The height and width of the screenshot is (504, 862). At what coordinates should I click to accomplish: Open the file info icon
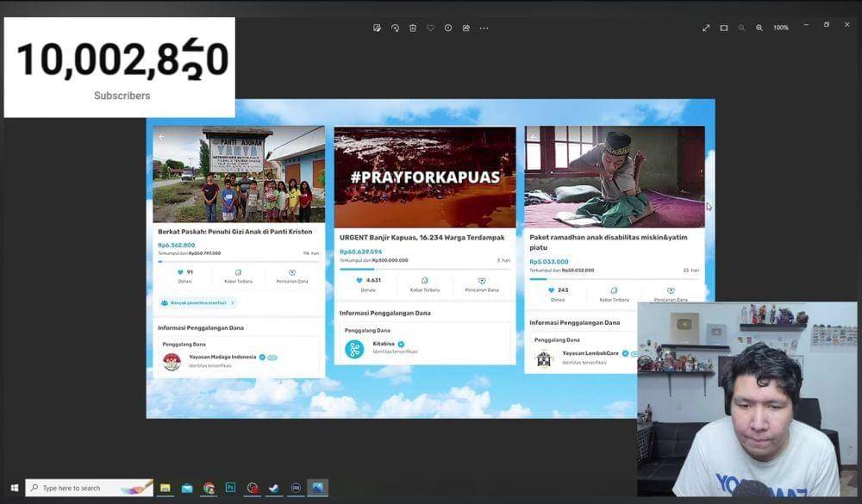(448, 28)
